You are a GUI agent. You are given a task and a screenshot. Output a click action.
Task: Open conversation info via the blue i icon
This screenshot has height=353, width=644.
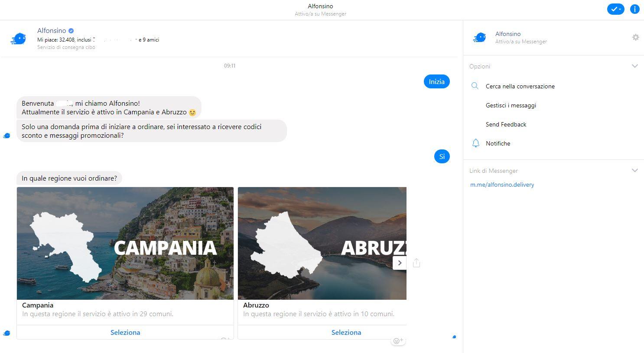point(635,9)
